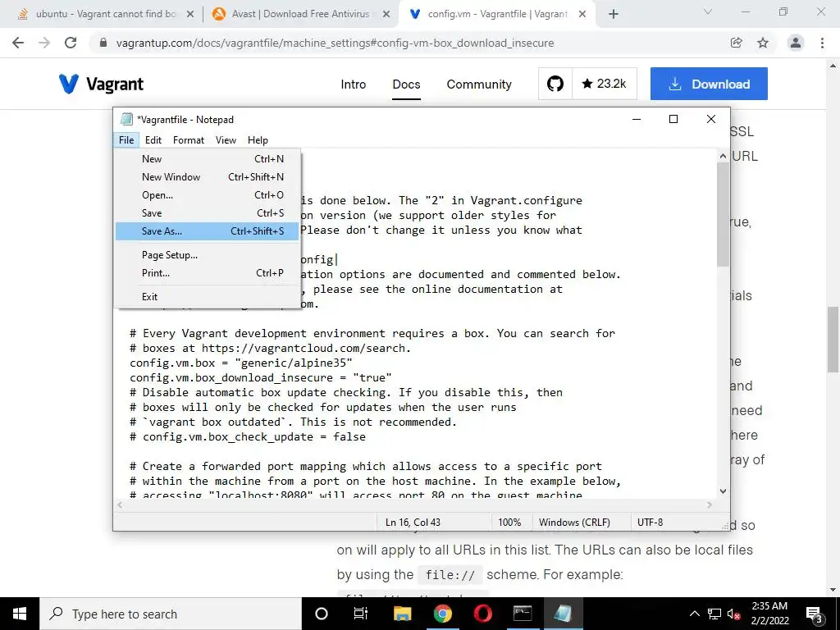Viewport: 840px width, 630px height.
Task: Open the Community navigation link
Action: (479, 84)
